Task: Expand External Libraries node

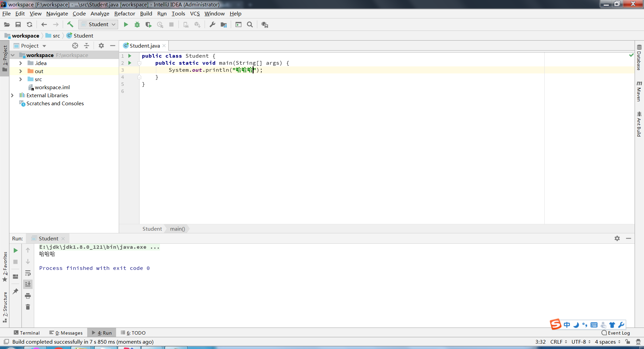Action: [12, 95]
